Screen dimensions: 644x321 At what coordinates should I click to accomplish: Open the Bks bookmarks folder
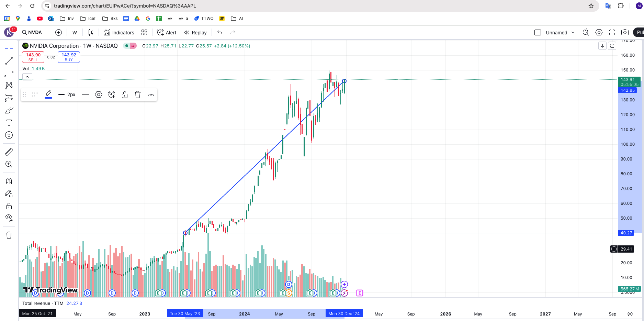click(x=110, y=19)
